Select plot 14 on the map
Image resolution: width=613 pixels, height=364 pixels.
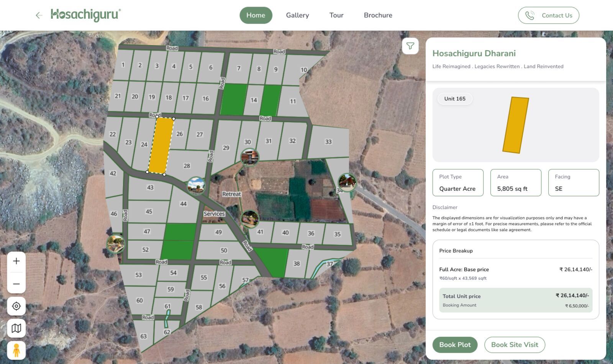coord(254,100)
